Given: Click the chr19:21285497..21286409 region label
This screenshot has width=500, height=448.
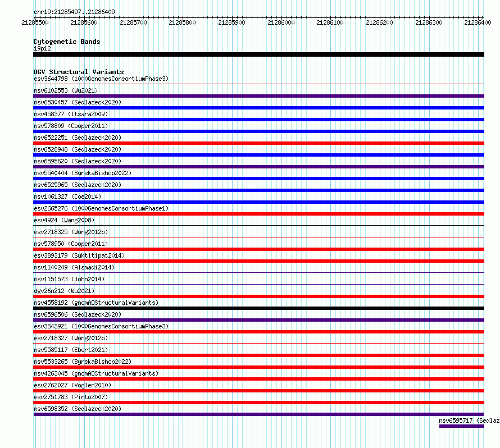Looking at the screenshot, I should [74, 12].
